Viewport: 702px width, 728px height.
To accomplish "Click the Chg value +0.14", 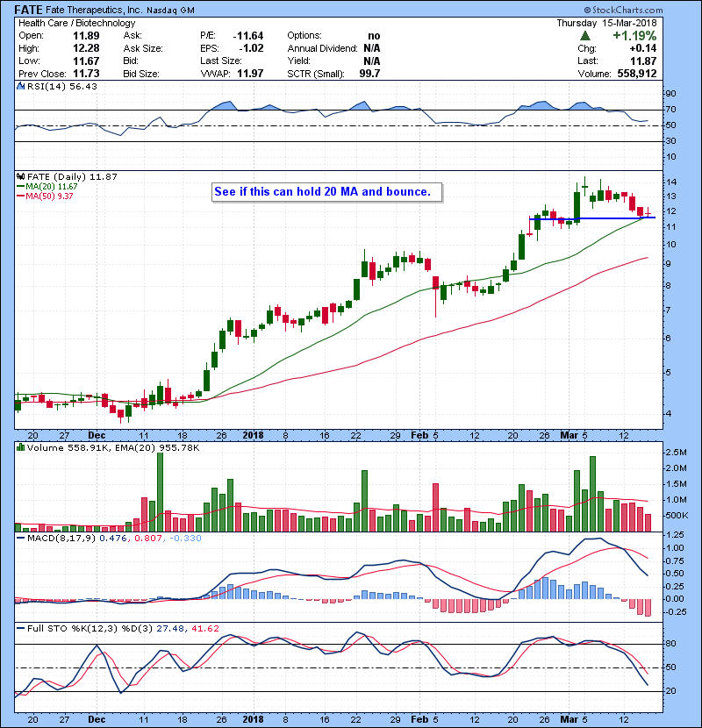I will click(x=643, y=48).
